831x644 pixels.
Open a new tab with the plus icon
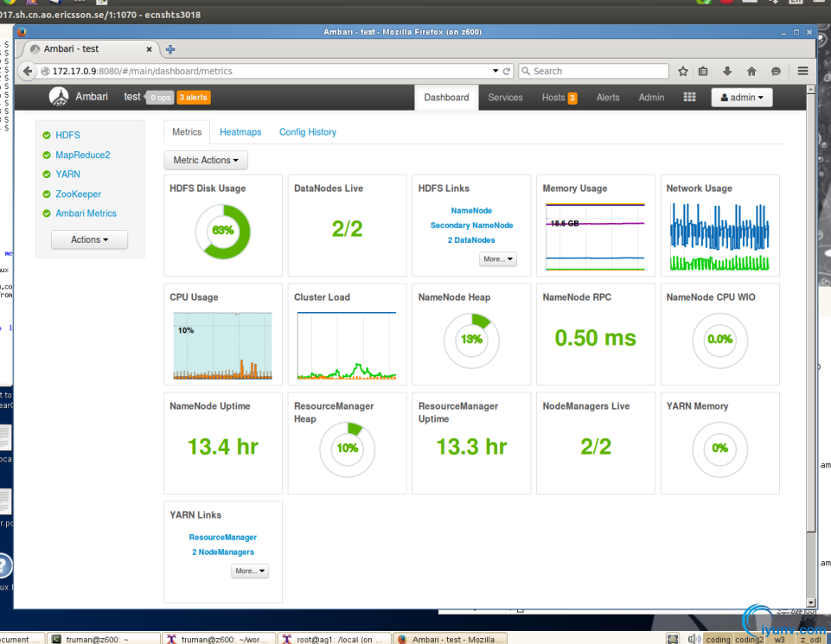[170, 49]
